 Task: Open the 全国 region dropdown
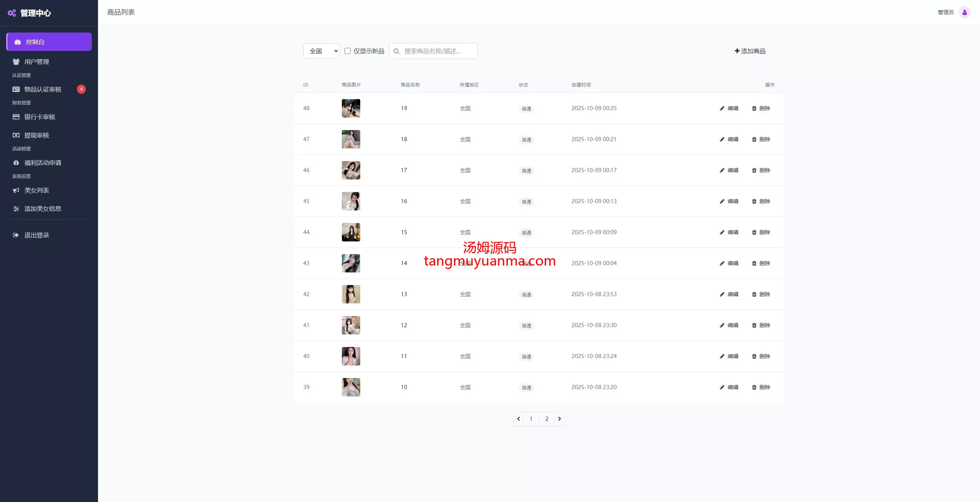pyautogui.click(x=321, y=51)
